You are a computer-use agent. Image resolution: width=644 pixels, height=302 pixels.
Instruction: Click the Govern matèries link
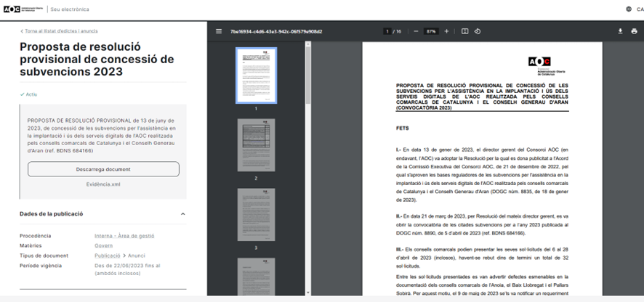click(103, 245)
